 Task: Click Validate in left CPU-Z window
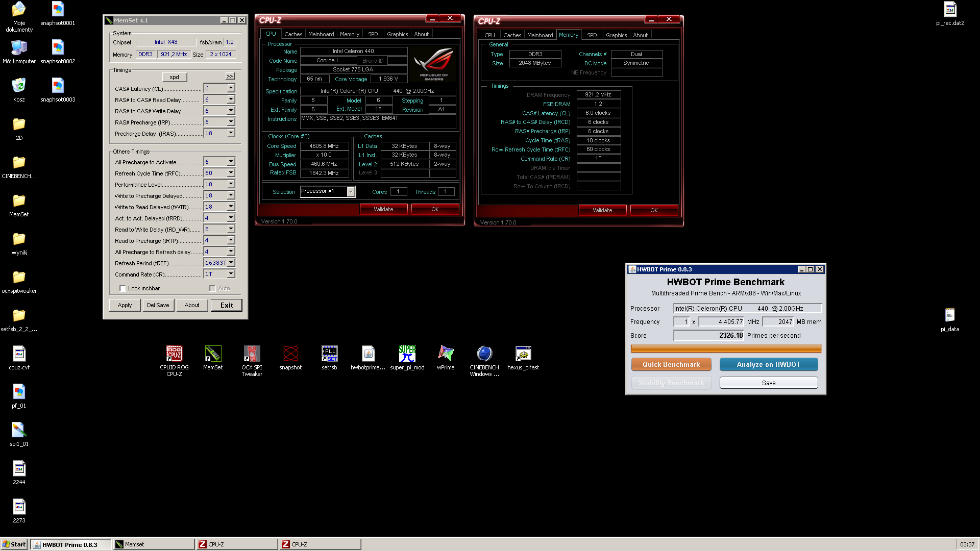pos(383,209)
